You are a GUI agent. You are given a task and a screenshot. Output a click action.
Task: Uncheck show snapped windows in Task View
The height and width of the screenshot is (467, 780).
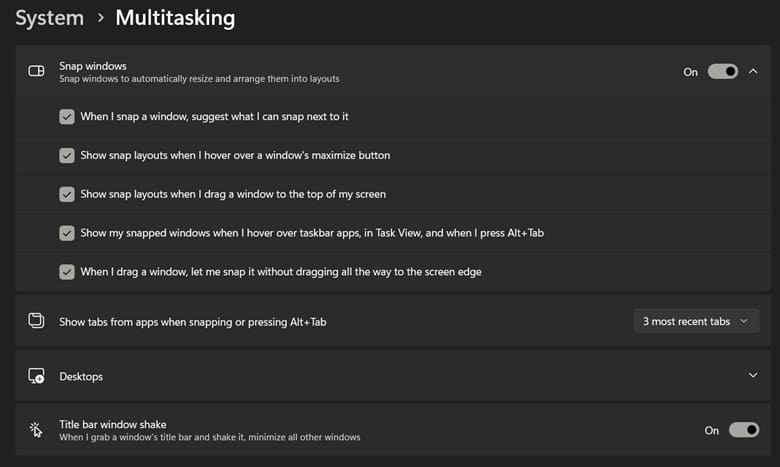click(67, 233)
